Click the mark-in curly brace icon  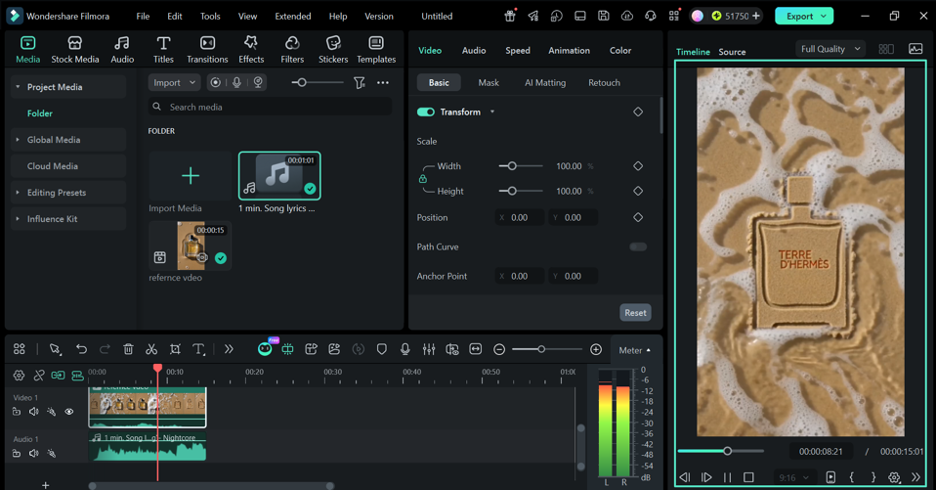coord(852,477)
